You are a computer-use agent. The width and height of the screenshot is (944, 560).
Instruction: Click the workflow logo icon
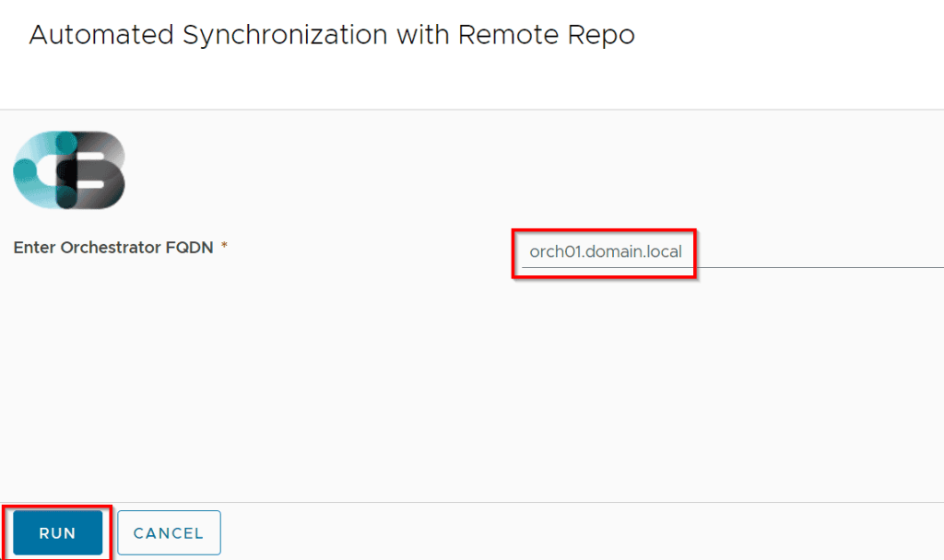pos(69,170)
